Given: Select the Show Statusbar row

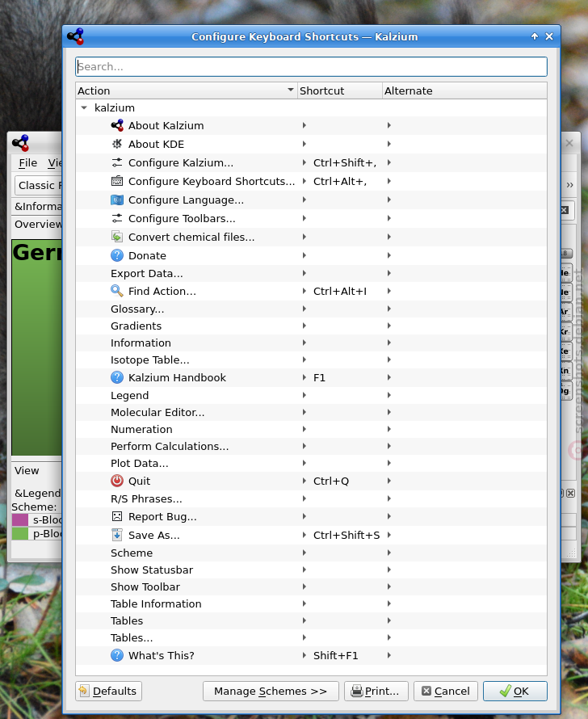Looking at the screenshot, I should click(311, 570).
